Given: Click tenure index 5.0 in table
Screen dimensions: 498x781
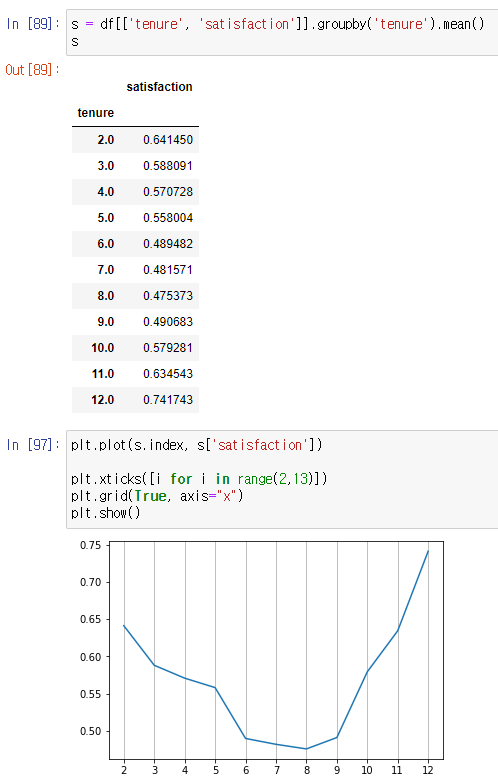Looking at the screenshot, I should [x=106, y=218].
